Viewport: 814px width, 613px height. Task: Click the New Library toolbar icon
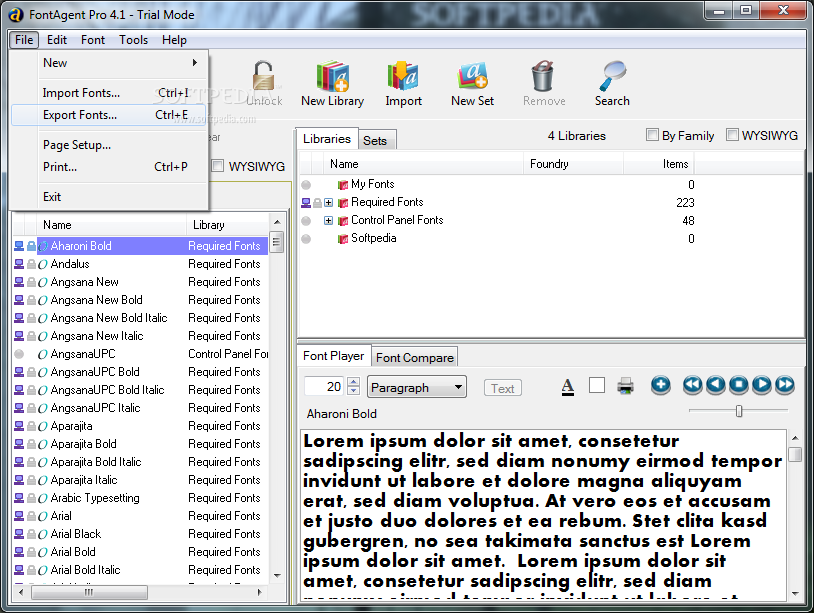click(x=332, y=76)
